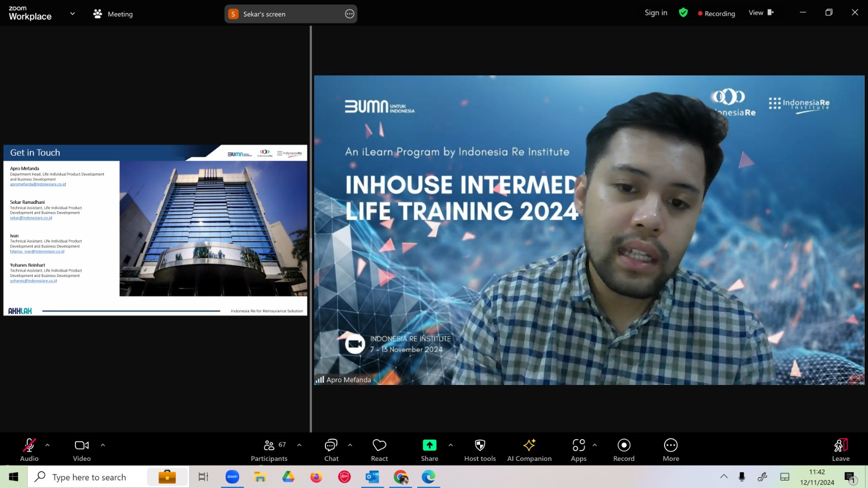This screenshot has width=868, height=488.
Task: Click the Recording indicator
Action: 716,14
